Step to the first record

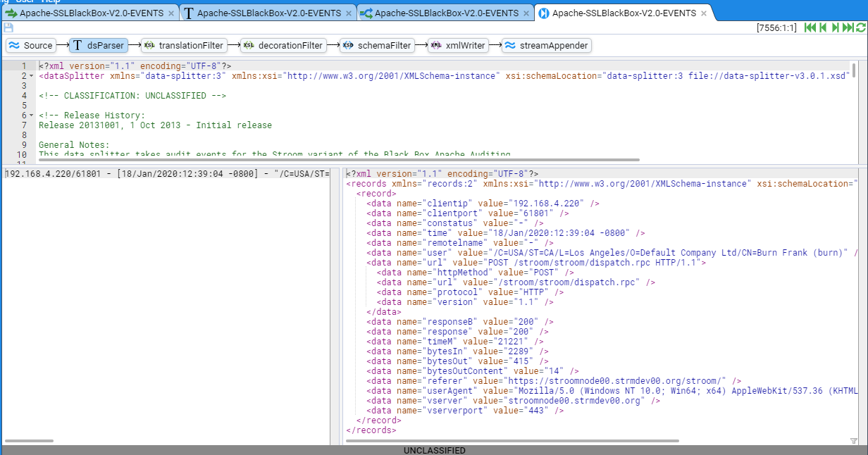[810, 27]
